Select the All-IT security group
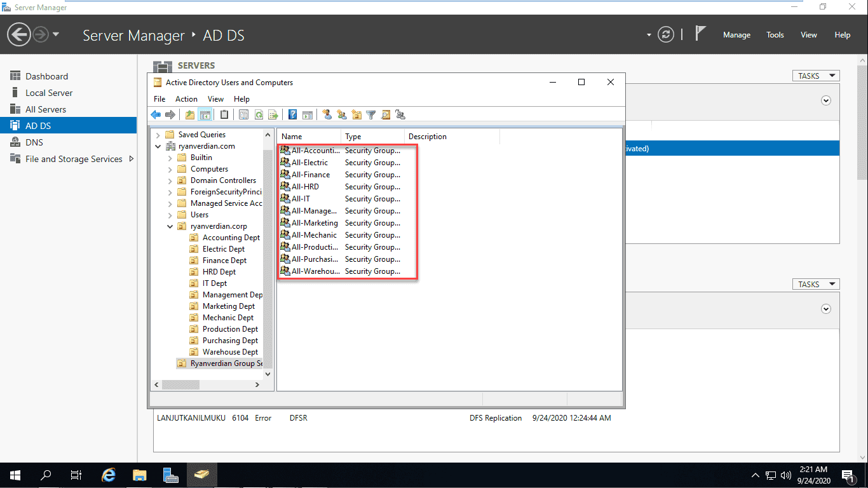The image size is (868, 488). click(301, 199)
